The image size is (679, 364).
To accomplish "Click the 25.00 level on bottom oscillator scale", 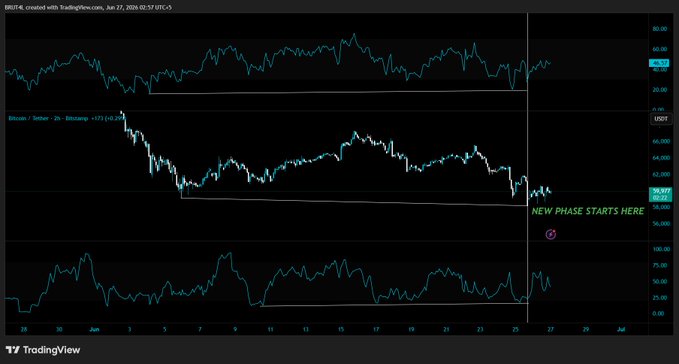I will pyautogui.click(x=660, y=298).
